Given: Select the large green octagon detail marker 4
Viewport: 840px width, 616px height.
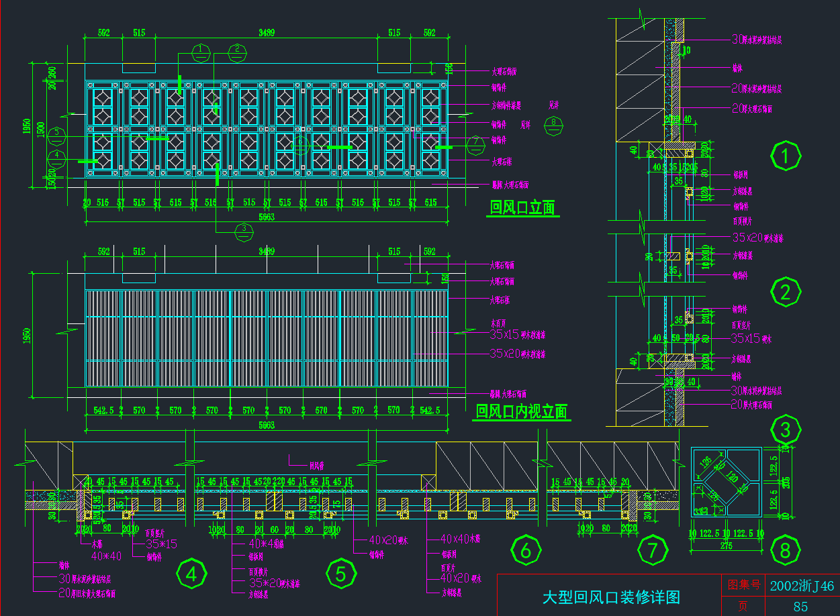Looking at the screenshot, I should point(191,574).
